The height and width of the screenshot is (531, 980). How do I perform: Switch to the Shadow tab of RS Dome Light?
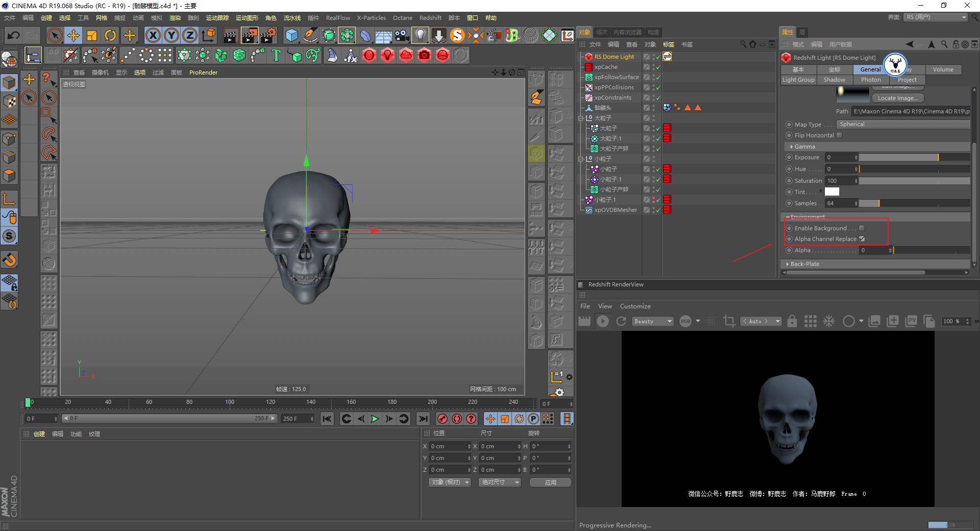pos(834,80)
